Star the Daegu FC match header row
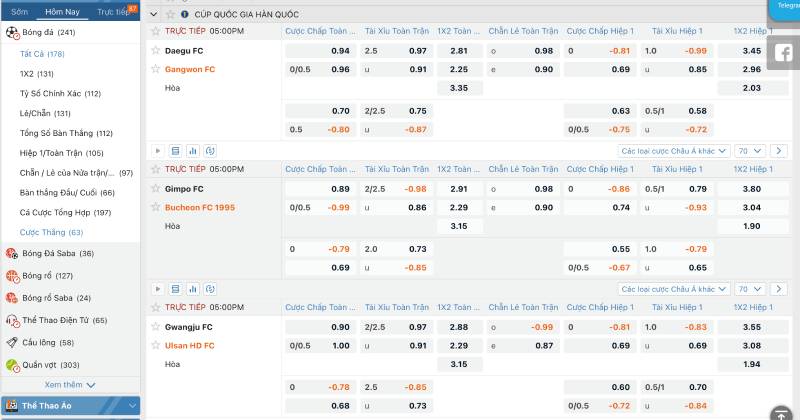 [x=156, y=31]
